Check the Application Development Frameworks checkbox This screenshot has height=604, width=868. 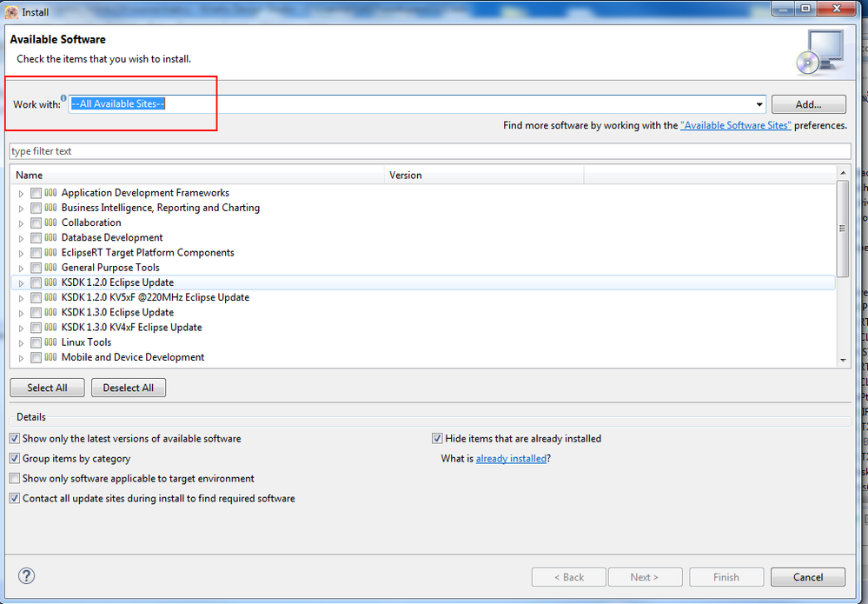(x=36, y=193)
